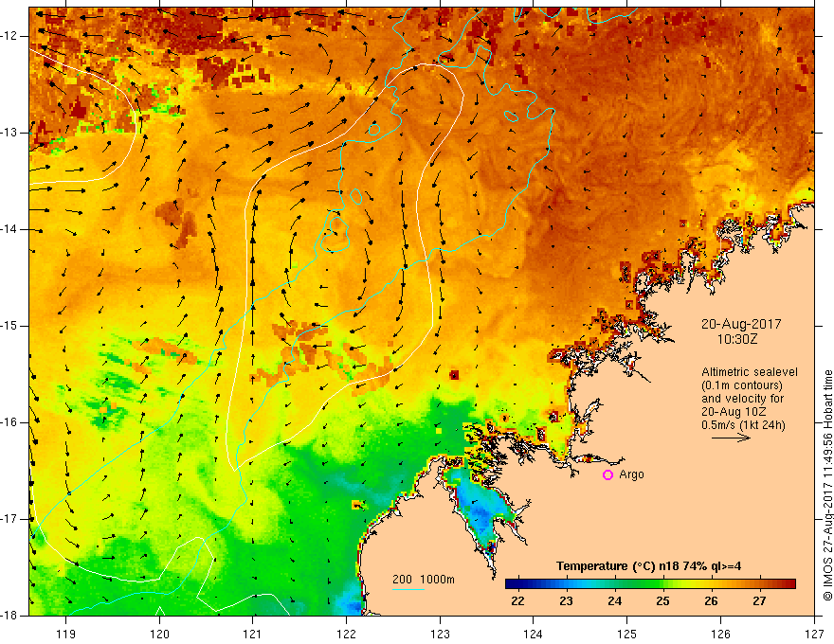The width and height of the screenshot is (834, 644).
Task: Click the longitude axis label '119'
Action: point(66,634)
